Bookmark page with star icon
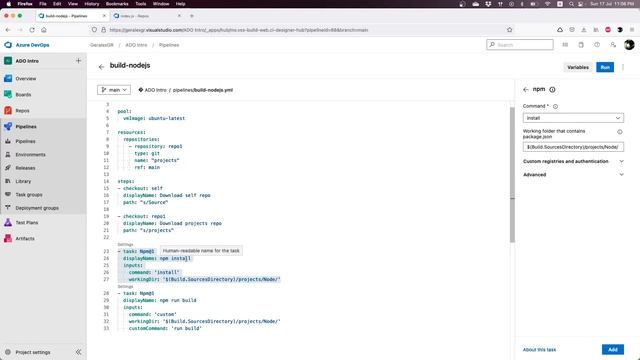The width and height of the screenshot is (640, 360). (x=509, y=30)
